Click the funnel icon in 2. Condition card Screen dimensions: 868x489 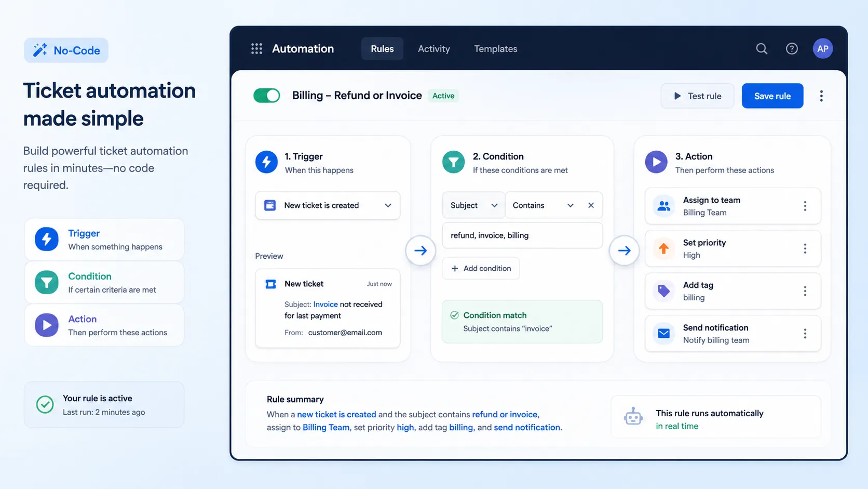(453, 162)
